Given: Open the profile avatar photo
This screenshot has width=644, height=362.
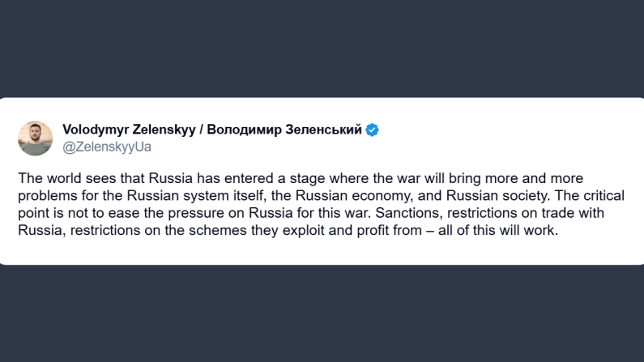Looking at the screenshot, I should [35, 138].
